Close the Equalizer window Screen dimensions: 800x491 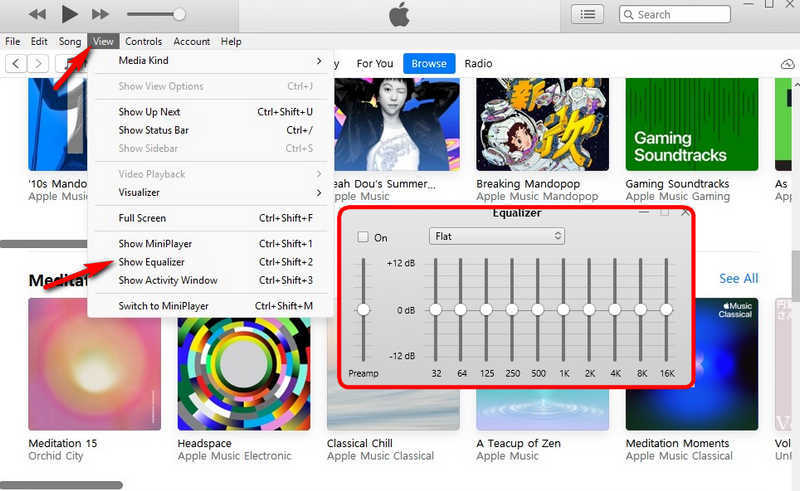(685, 212)
